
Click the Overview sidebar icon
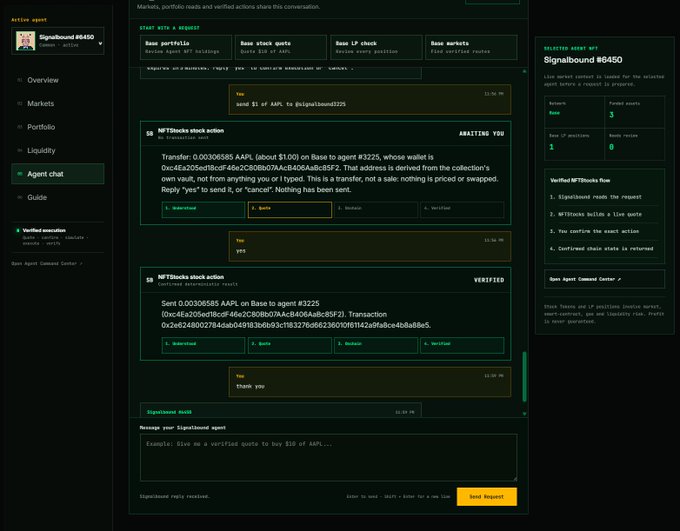[20, 80]
